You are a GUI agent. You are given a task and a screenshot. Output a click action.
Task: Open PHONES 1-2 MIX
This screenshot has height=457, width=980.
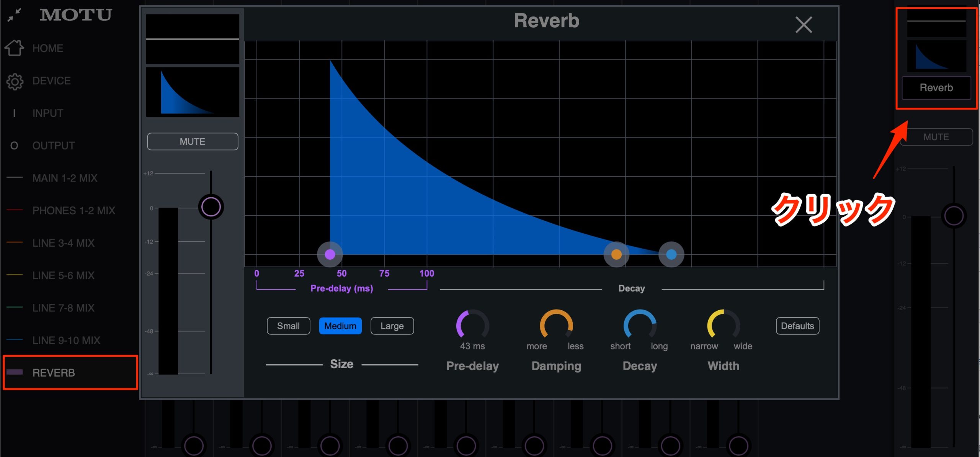click(x=73, y=211)
